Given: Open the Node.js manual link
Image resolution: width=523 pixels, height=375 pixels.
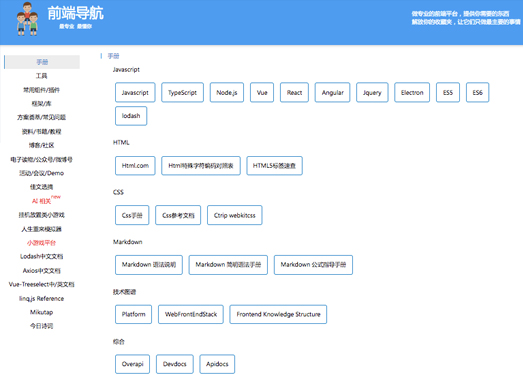Looking at the screenshot, I should [227, 92].
